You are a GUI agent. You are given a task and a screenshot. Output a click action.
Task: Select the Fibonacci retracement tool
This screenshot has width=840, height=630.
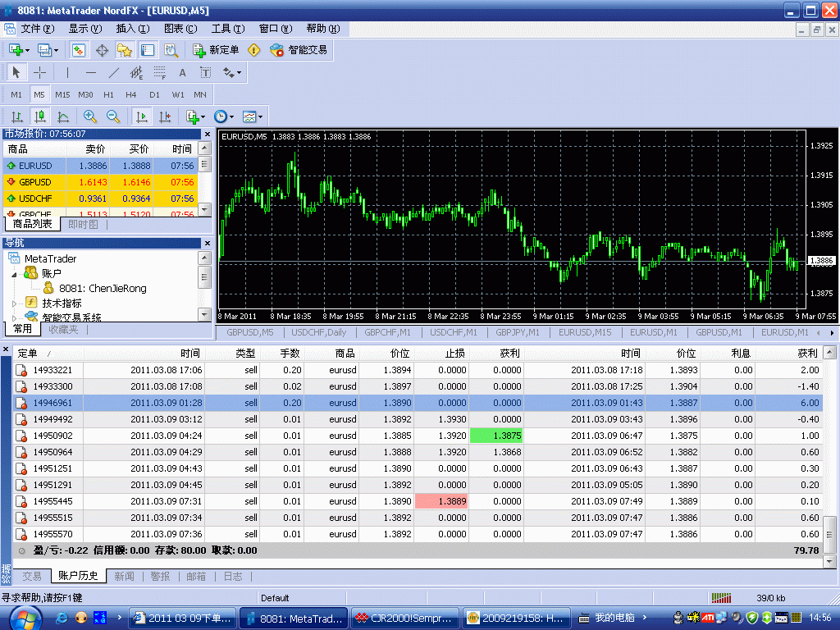coord(159,73)
